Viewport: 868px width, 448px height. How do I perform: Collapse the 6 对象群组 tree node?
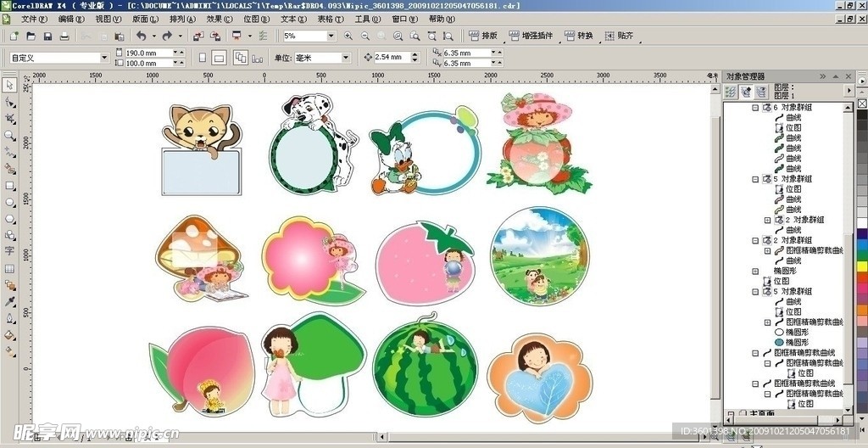[755, 108]
